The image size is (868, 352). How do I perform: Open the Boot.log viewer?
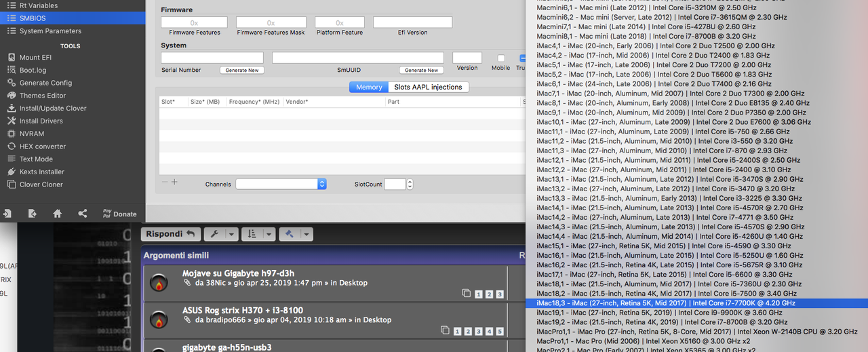33,70
